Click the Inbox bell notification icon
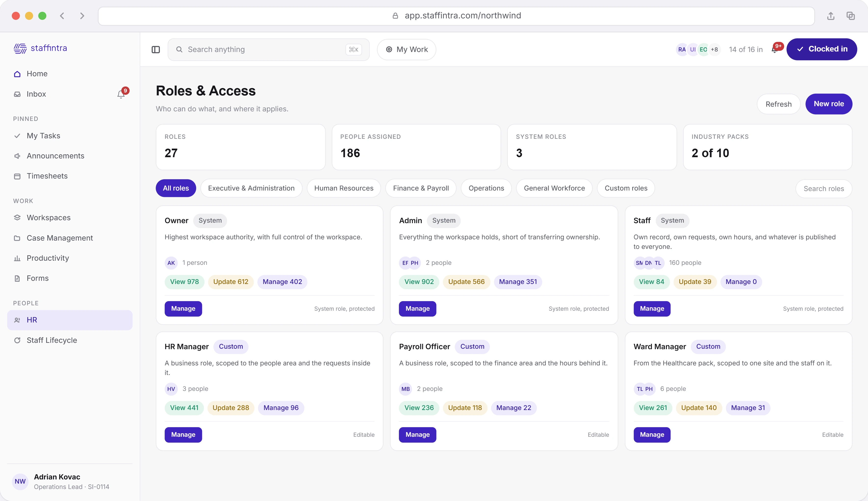868x501 pixels. point(121,94)
